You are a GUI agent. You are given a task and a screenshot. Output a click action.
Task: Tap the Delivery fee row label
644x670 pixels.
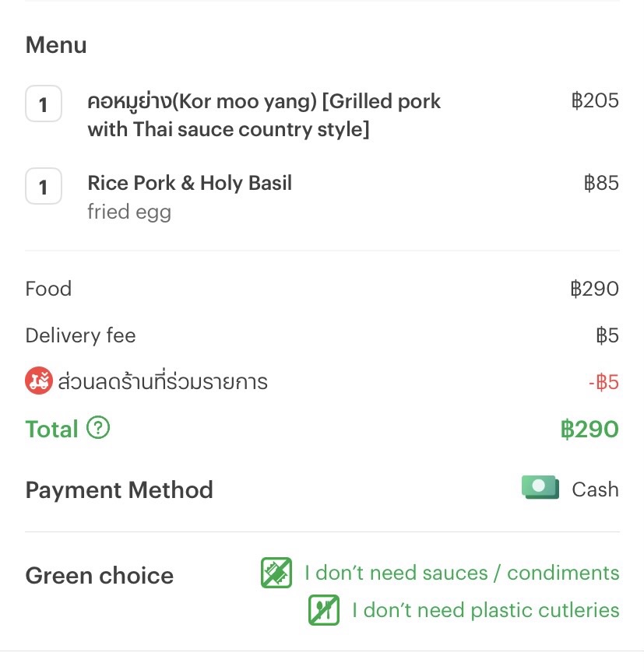click(x=80, y=335)
